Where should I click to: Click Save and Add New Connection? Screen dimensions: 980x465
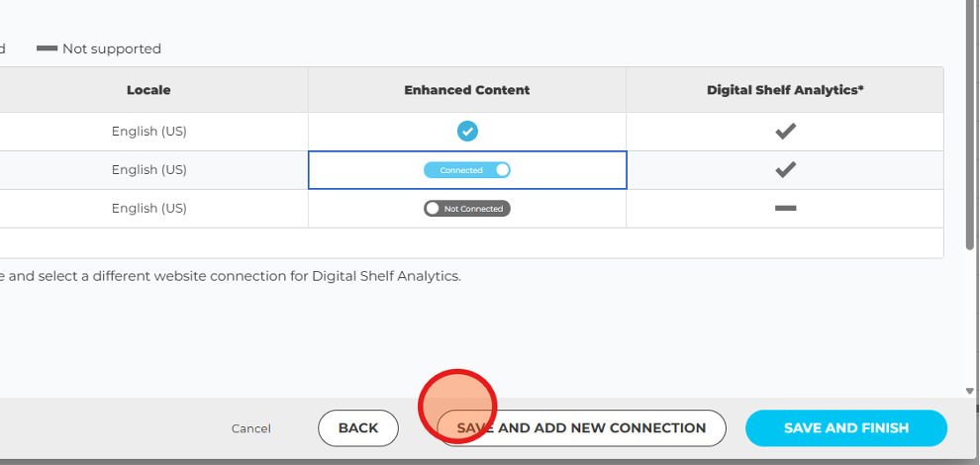pyautogui.click(x=581, y=428)
